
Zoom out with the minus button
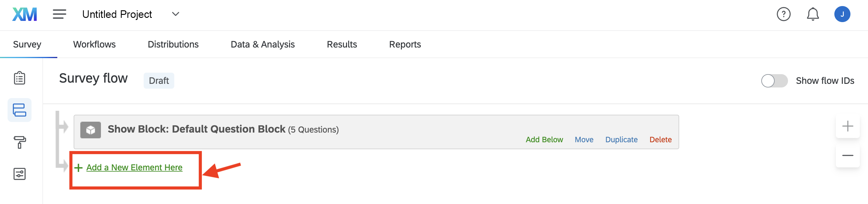pos(847,156)
